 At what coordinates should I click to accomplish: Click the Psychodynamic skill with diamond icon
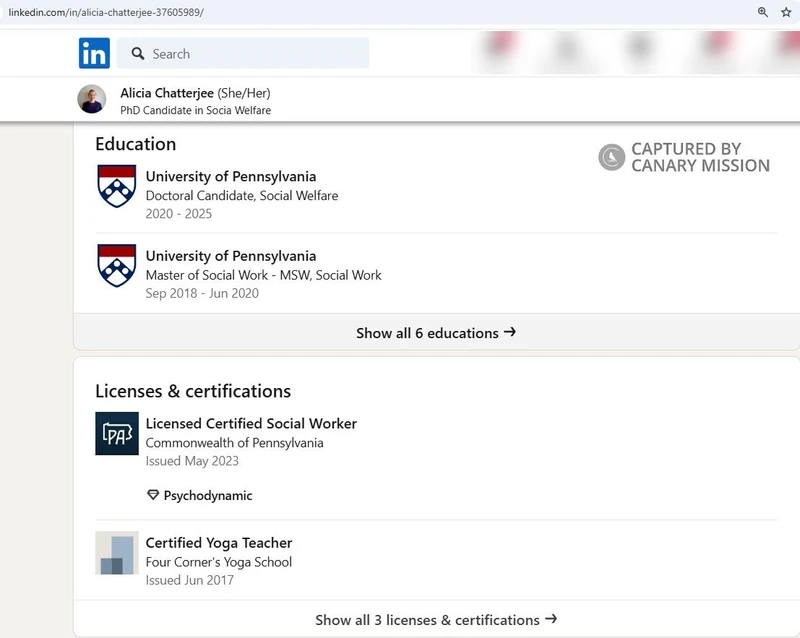click(199, 496)
